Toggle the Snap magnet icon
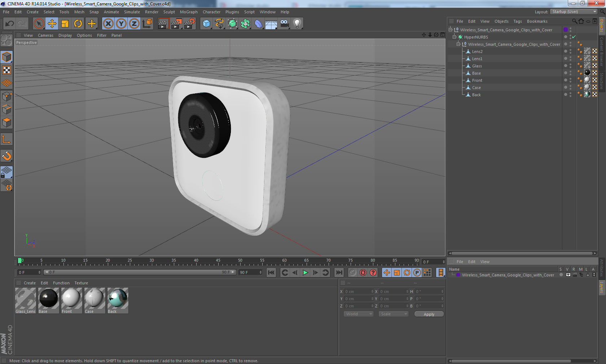606x364 pixels. (x=6, y=156)
